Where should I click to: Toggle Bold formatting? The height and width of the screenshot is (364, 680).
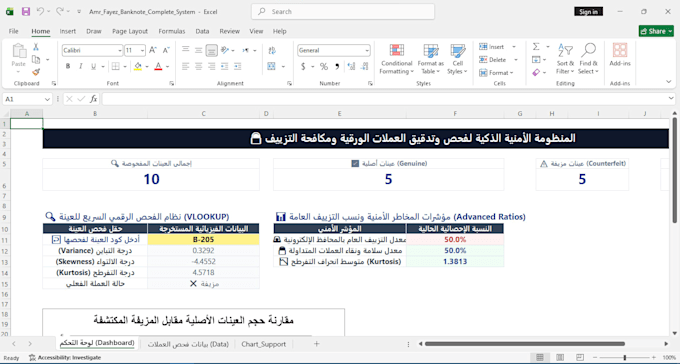point(68,66)
